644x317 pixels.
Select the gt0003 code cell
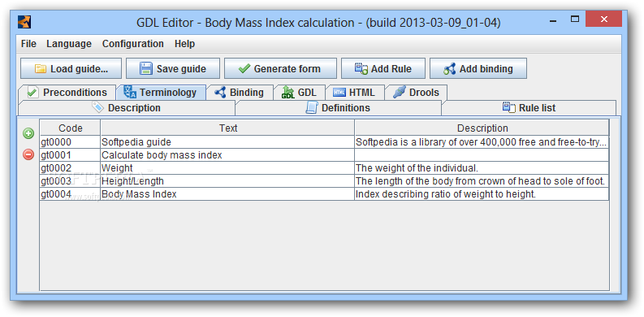click(x=70, y=181)
